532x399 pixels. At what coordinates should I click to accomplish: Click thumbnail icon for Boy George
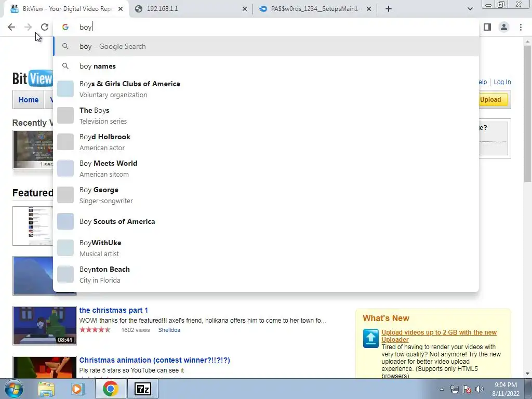[65, 195]
